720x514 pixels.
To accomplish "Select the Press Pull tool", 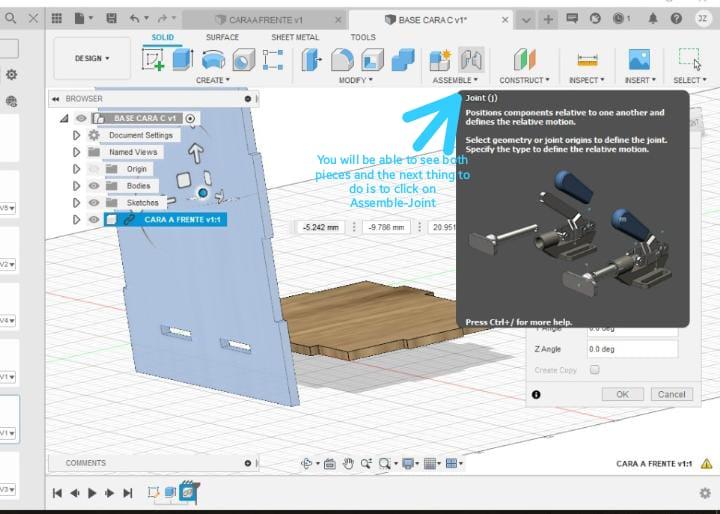I will click(x=311, y=60).
